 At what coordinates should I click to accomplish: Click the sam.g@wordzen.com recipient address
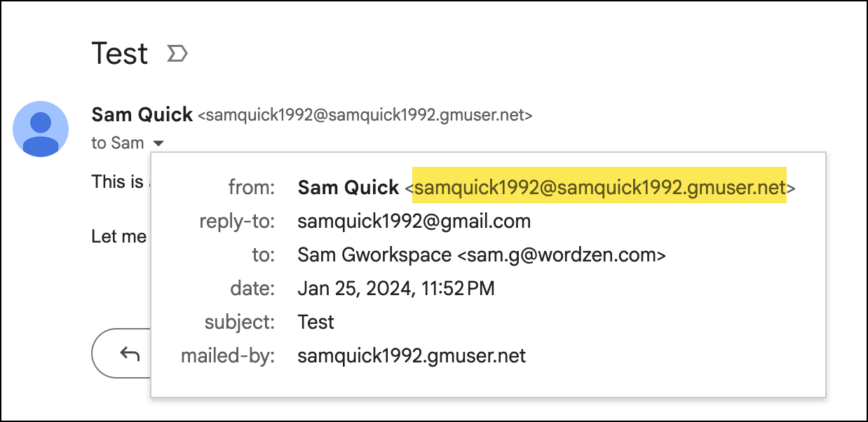(x=561, y=255)
